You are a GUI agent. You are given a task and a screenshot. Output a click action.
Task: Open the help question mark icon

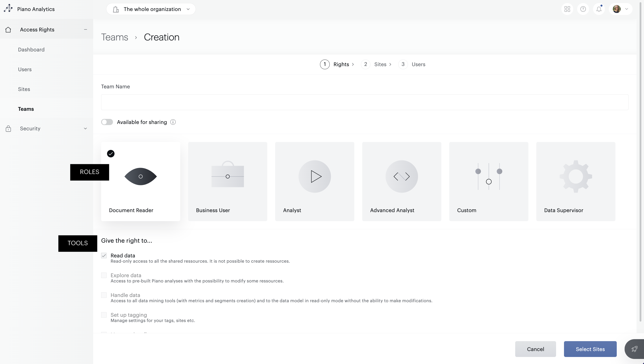coord(583,9)
